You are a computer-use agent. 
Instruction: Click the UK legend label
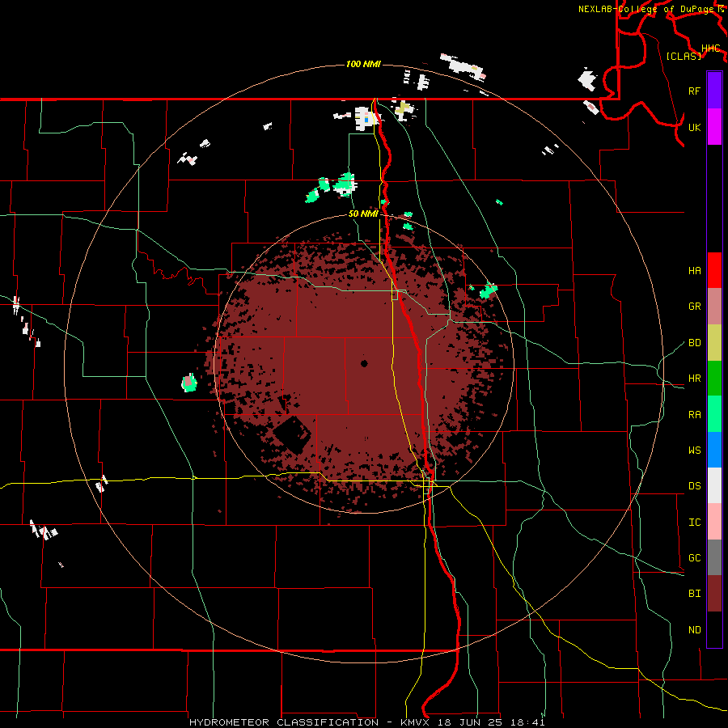click(694, 127)
